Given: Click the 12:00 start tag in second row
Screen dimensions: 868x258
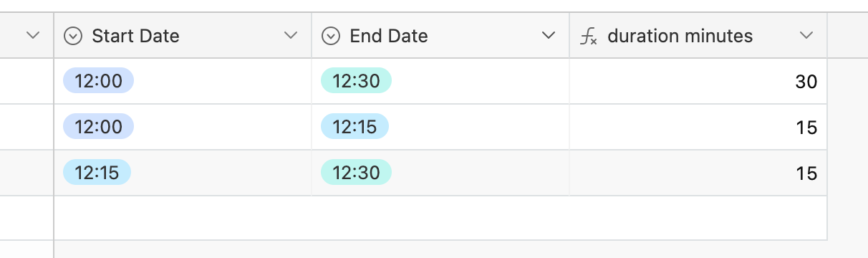Looking at the screenshot, I should coord(98,127).
